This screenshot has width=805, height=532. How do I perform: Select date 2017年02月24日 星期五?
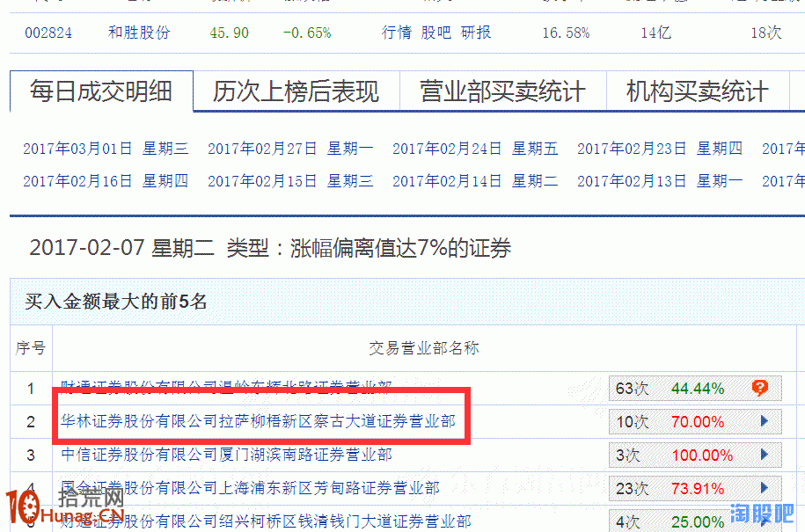coord(475,149)
